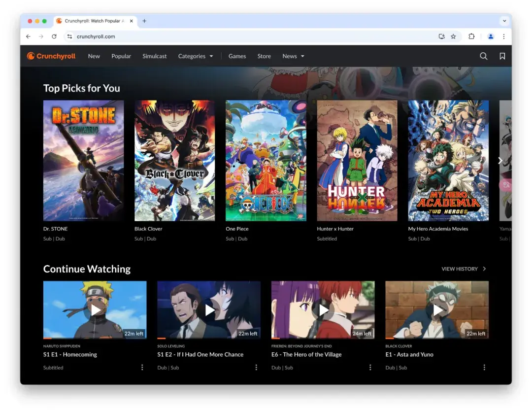532x411 pixels.
Task: Open the Dr. STONE title link
Action: click(55, 229)
